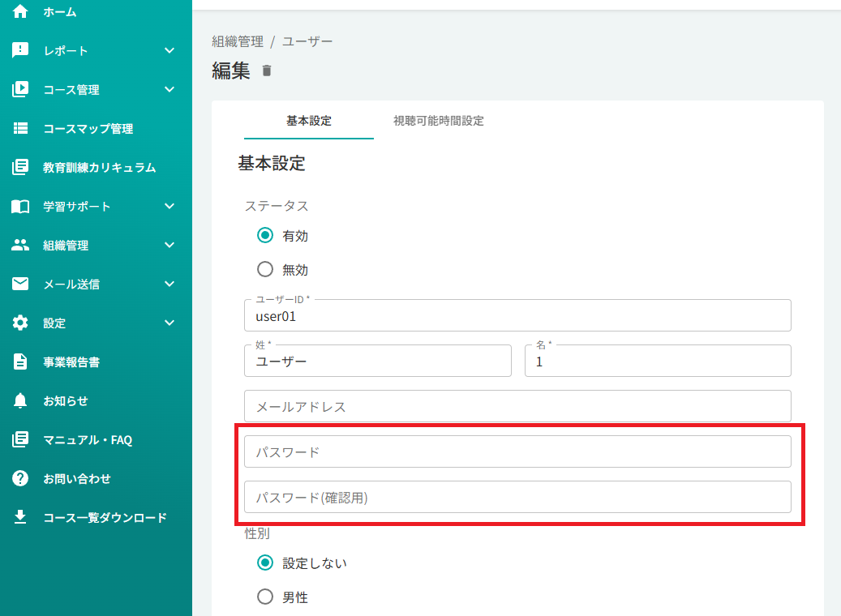The image size is (841, 616).
Task: Focus the パスワード(確認用) input field
Action: pyautogui.click(x=517, y=497)
